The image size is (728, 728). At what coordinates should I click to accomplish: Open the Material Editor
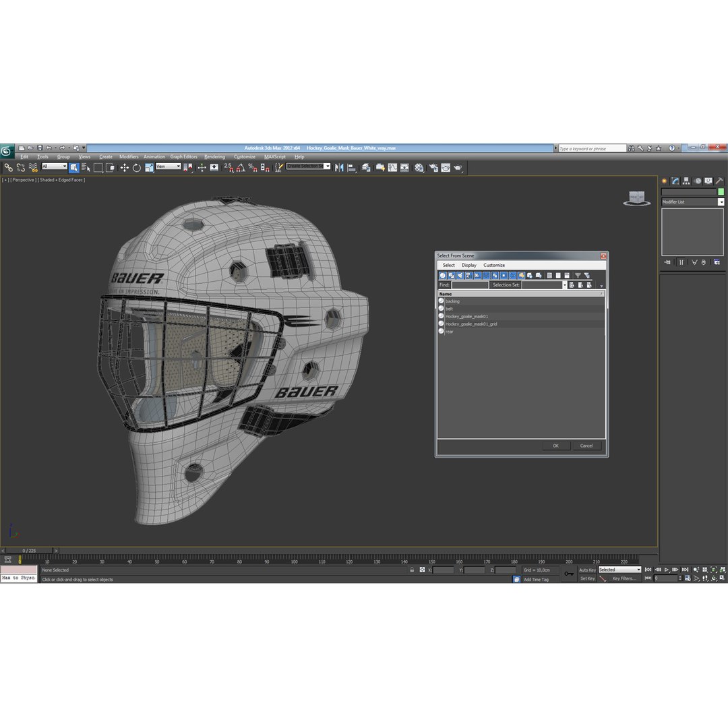point(419,168)
